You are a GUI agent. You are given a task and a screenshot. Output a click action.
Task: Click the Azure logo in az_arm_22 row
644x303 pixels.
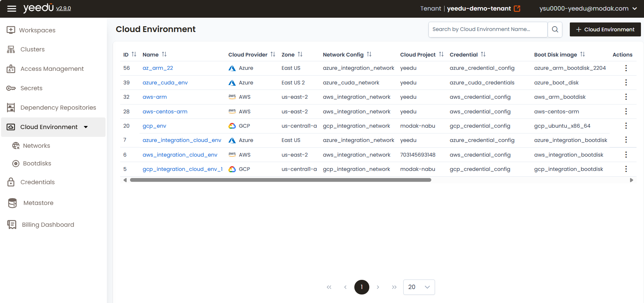tap(232, 68)
